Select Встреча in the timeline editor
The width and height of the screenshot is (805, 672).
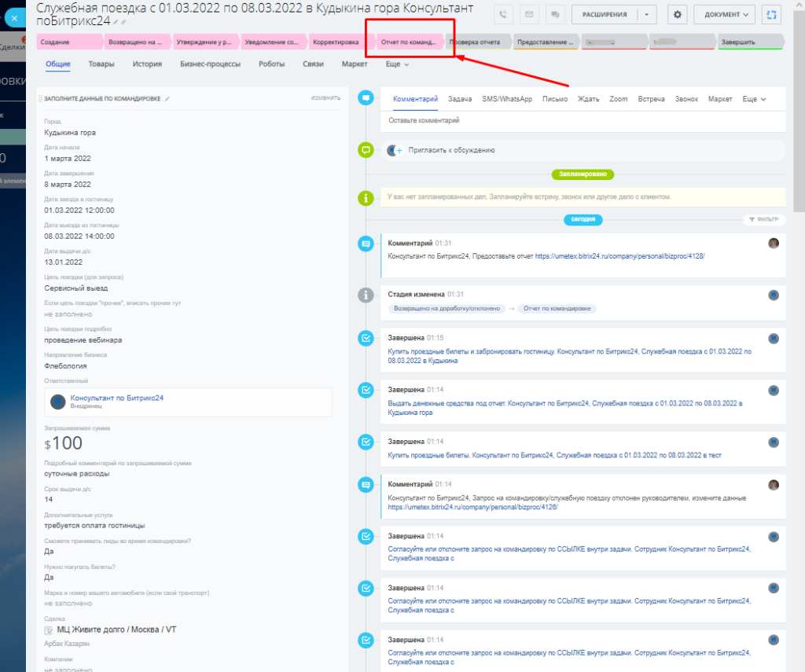[x=652, y=99]
